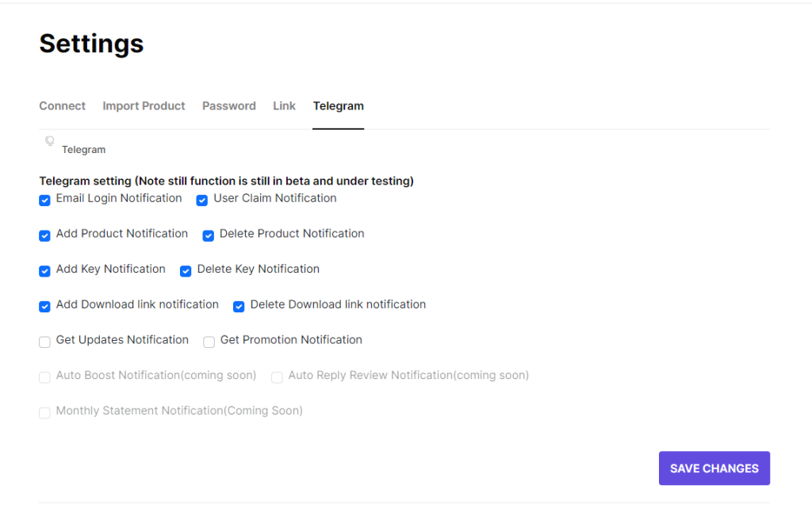
Task: Click the Settings page heading
Action: (x=92, y=44)
